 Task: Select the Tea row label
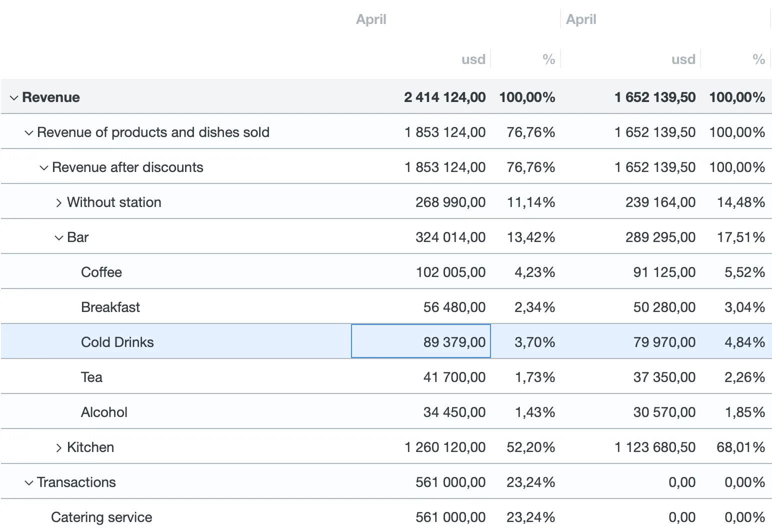click(91, 377)
